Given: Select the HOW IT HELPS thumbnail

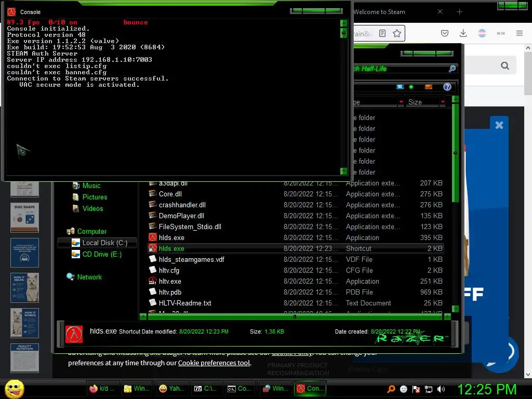Looking at the screenshot, I should click(x=24, y=288).
